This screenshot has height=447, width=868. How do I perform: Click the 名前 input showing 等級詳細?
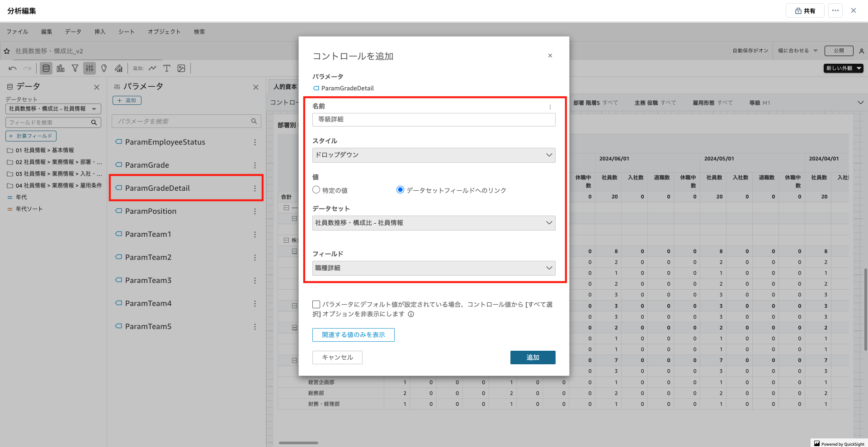[x=433, y=120]
